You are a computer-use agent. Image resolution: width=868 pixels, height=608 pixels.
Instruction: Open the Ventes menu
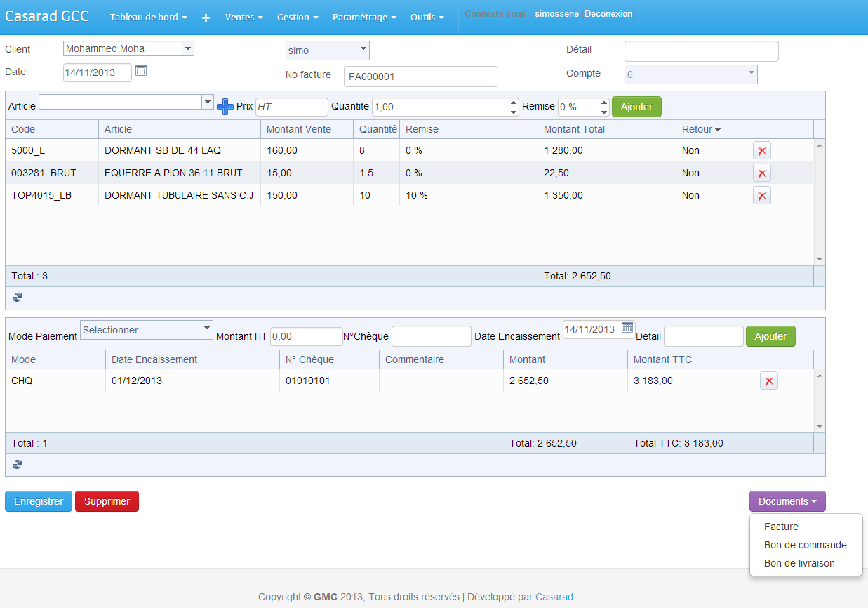244,18
